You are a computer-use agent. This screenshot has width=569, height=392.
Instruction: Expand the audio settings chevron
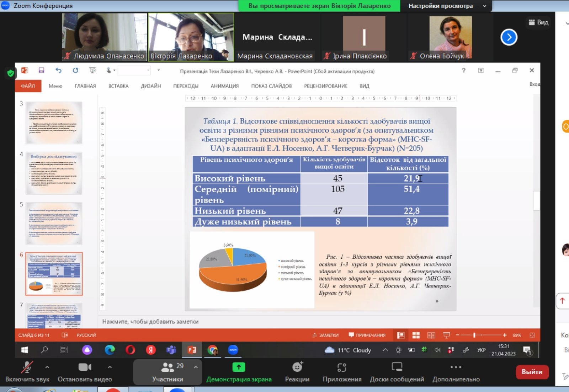coord(47,367)
